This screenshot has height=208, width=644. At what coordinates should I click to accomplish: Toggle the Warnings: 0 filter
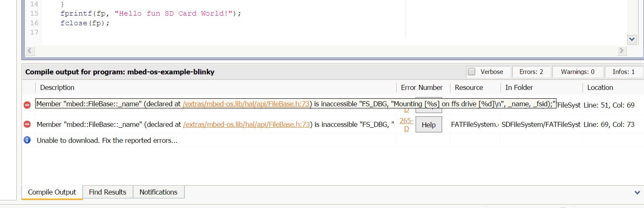click(577, 72)
